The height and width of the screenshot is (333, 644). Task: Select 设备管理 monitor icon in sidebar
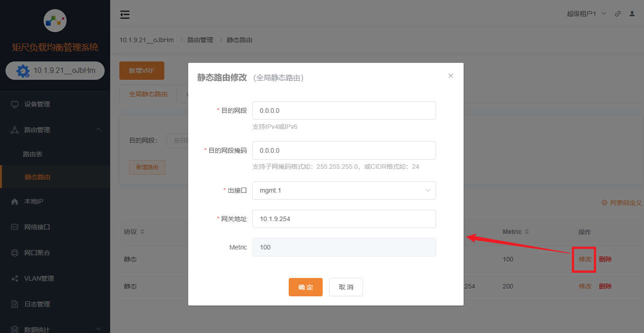coord(15,104)
